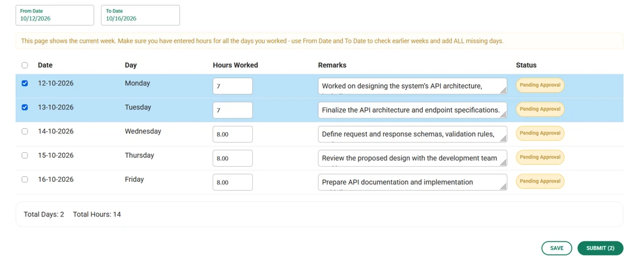Click Monday's remarks about API architecture design
The image size is (644, 268).
[413, 86]
